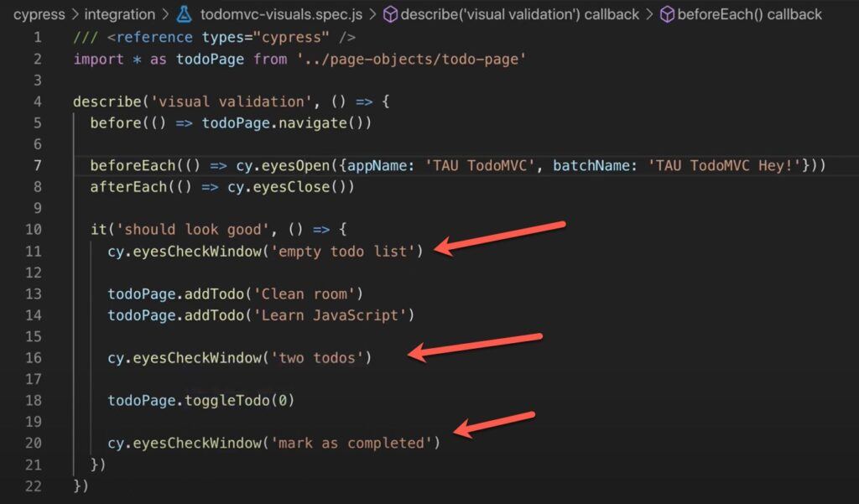Expand chevron after 'integration' breadcrumb
This screenshot has height=504, width=859.
(x=165, y=14)
